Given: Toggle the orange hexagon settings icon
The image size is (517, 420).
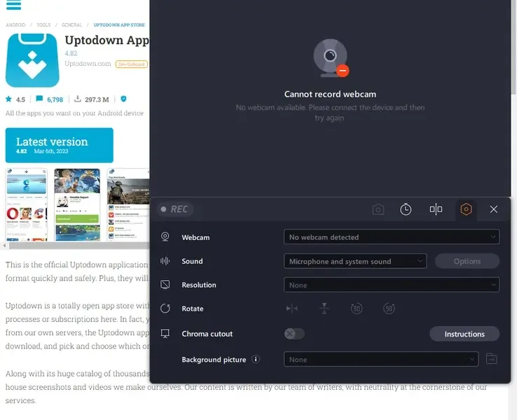Looking at the screenshot, I should coord(466,209).
